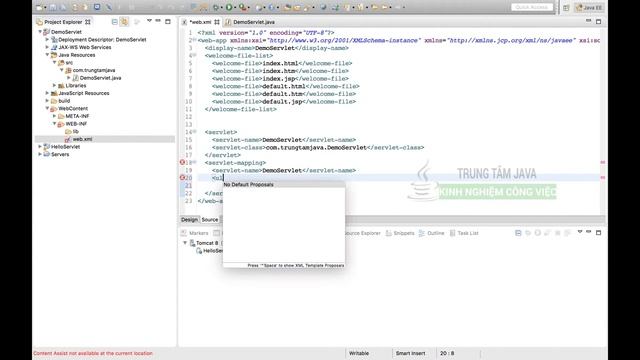The height and width of the screenshot is (360, 640).
Task: Click the Tomcat 8 server icon
Action: pyautogui.click(x=192, y=243)
